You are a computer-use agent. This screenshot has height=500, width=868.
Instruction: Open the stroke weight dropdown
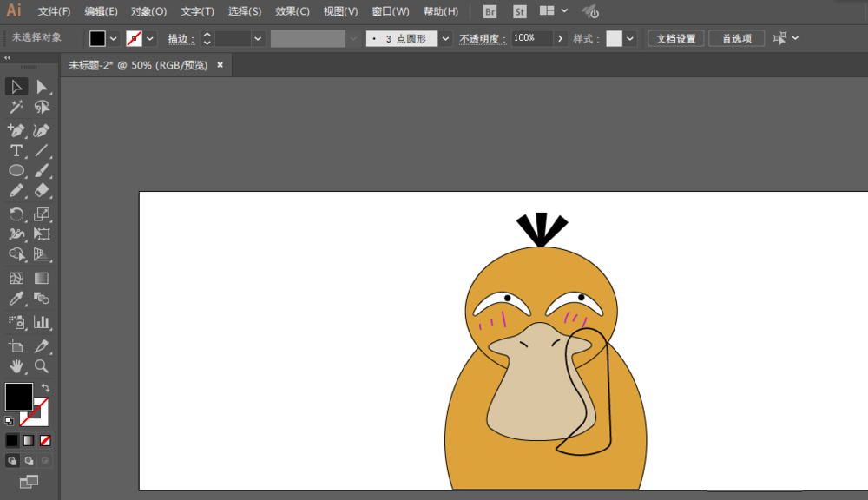258,39
